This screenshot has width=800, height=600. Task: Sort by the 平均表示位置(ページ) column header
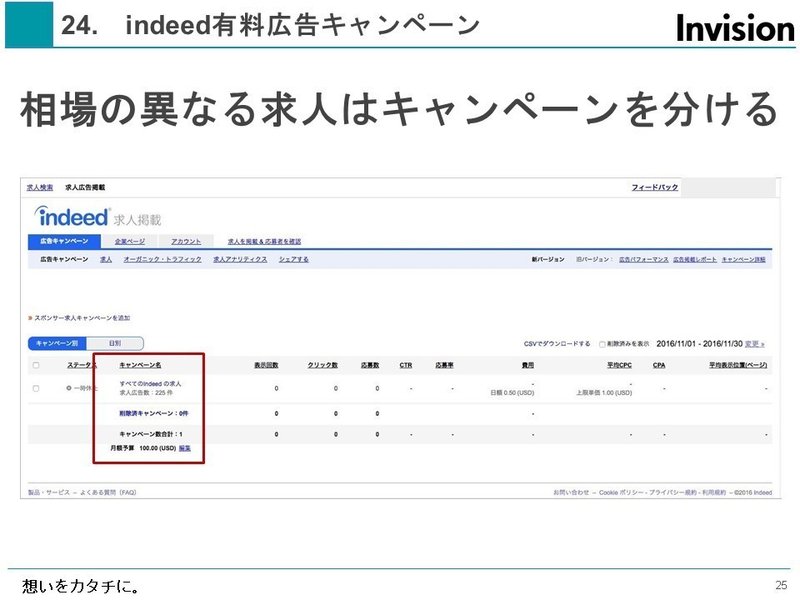click(738, 365)
